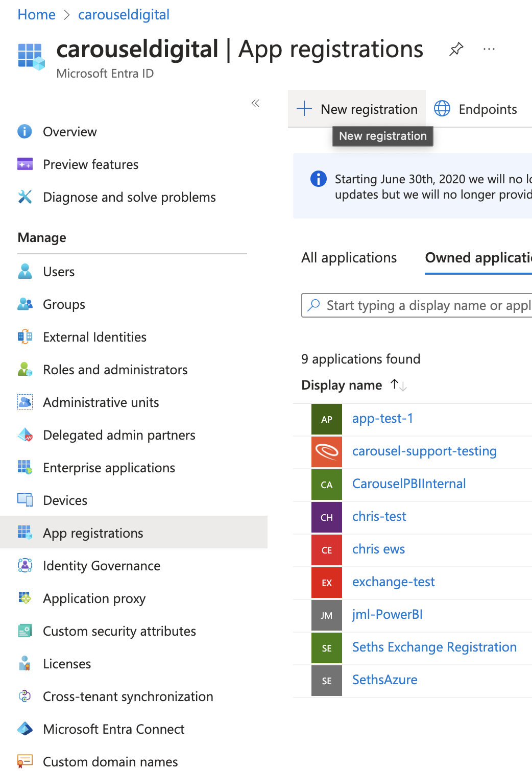Screen dimensions: 532x771
Task: Click the Delegated admin partners icon
Action: 25,435
